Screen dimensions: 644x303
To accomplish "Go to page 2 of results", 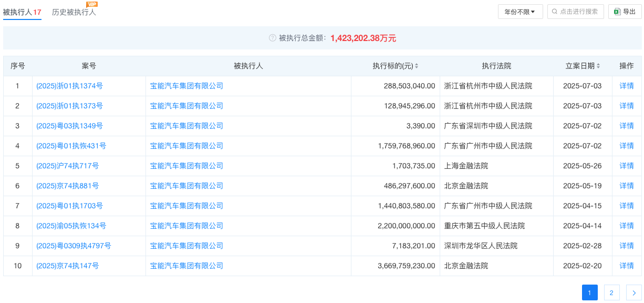I will pos(611,292).
